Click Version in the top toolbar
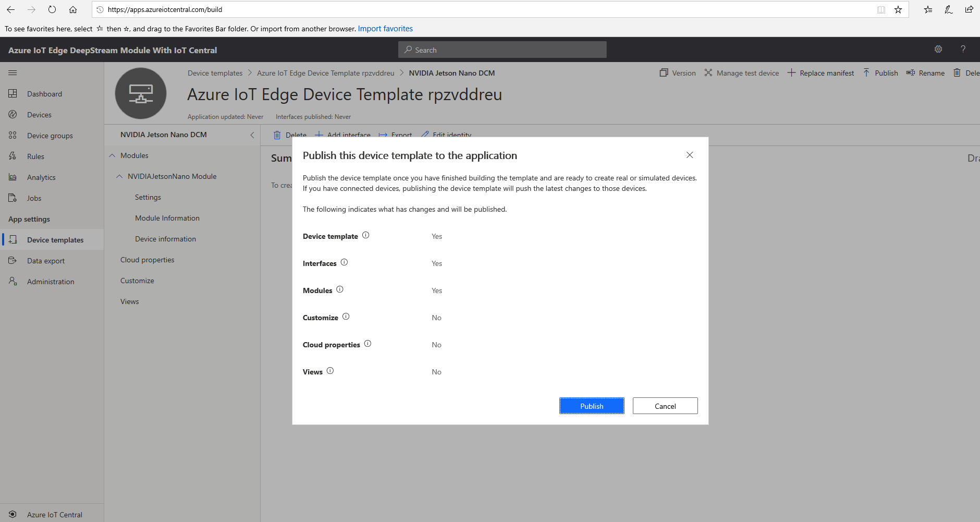The width and height of the screenshot is (980, 522). [678, 73]
